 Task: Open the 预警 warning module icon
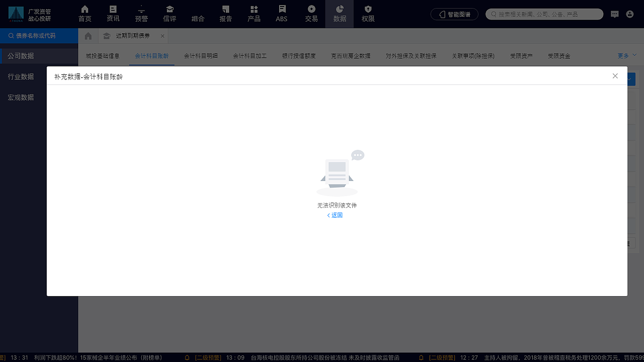pyautogui.click(x=141, y=14)
